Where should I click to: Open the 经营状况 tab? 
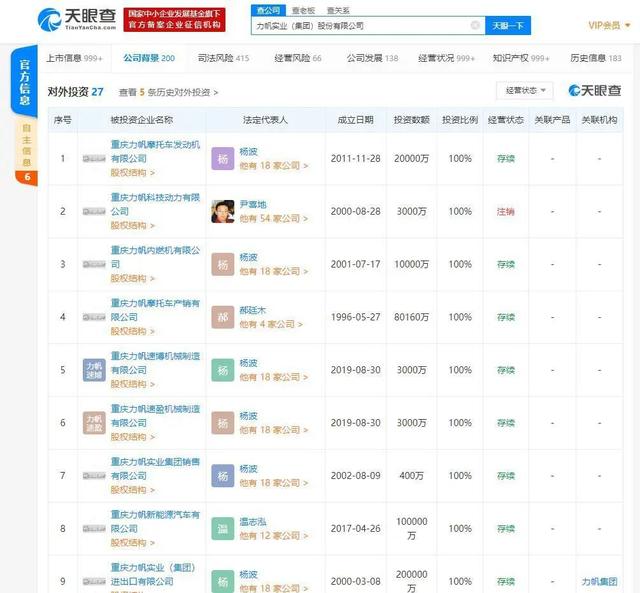point(447,58)
